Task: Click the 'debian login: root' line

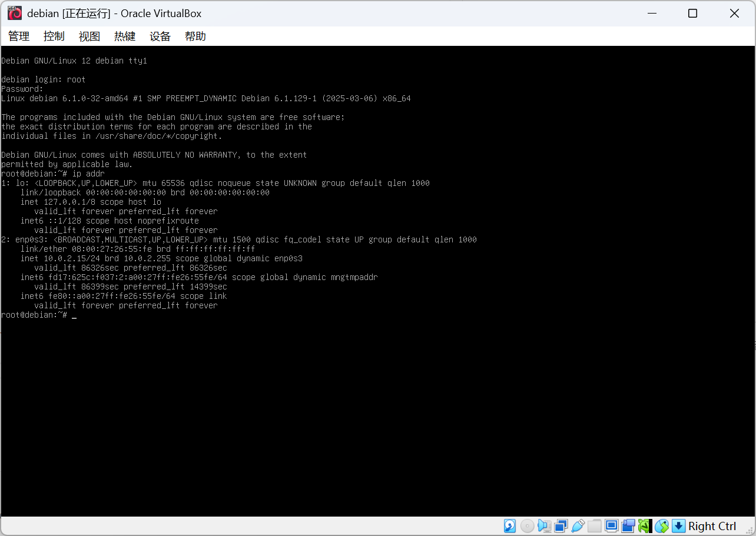Action: [44, 79]
